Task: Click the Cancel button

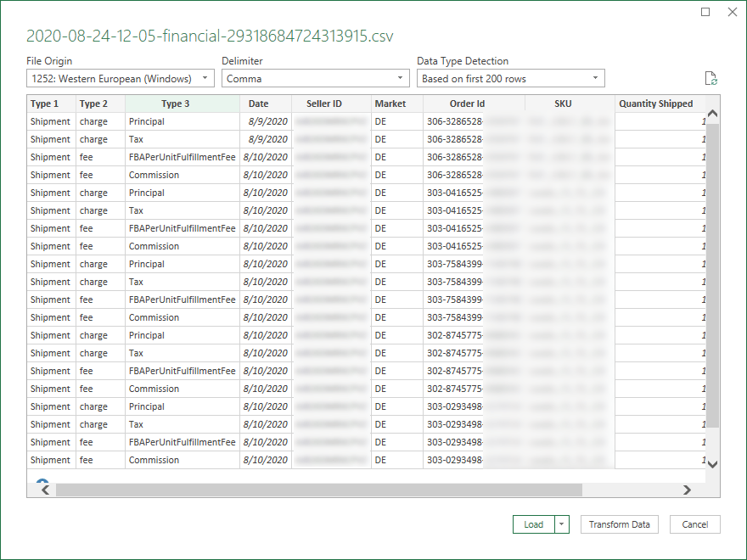Action: [694, 524]
